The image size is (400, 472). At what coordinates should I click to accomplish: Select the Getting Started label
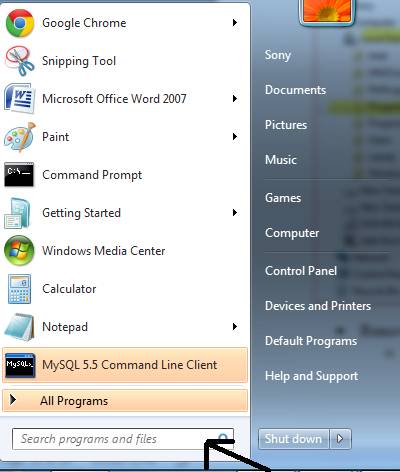[x=82, y=213]
